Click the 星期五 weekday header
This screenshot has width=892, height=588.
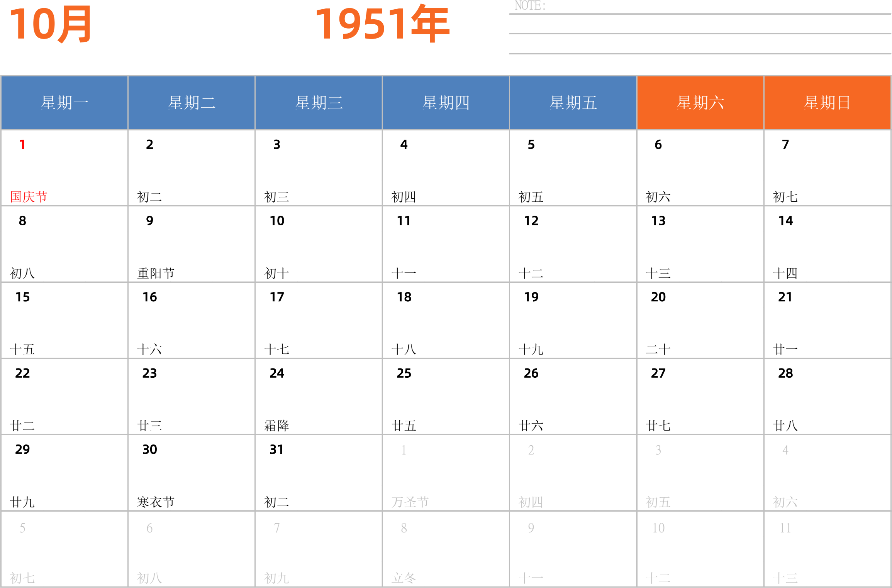573,103
